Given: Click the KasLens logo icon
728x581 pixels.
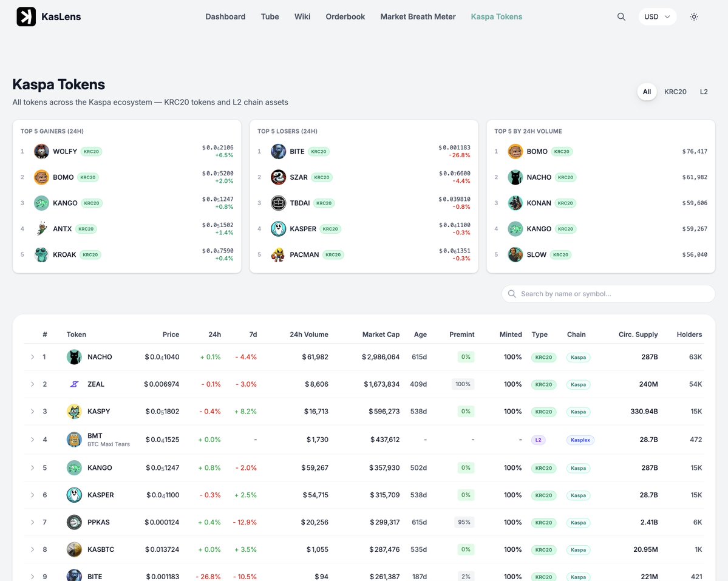Looking at the screenshot, I should point(26,17).
